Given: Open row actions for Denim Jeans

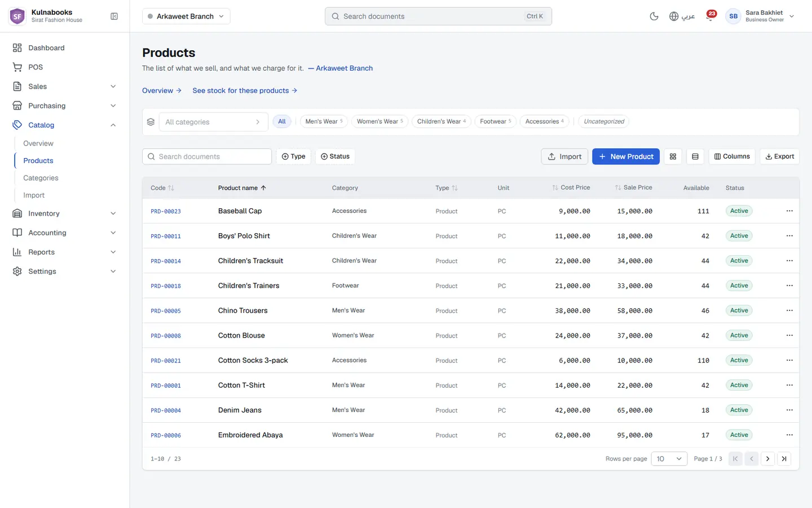Looking at the screenshot, I should [x=789, y=410].
